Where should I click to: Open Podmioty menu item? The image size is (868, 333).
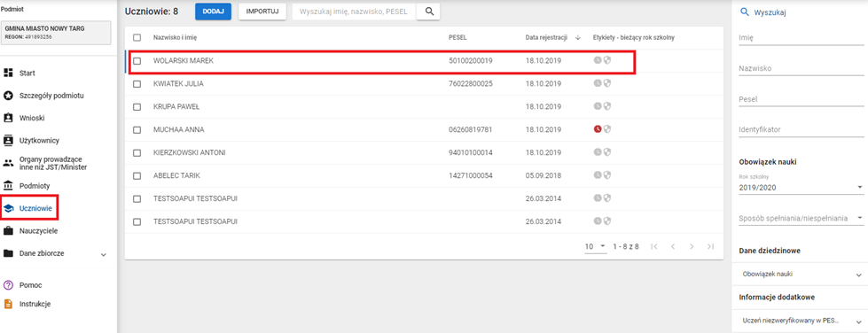pyautogui.click(x=35, y=185)
